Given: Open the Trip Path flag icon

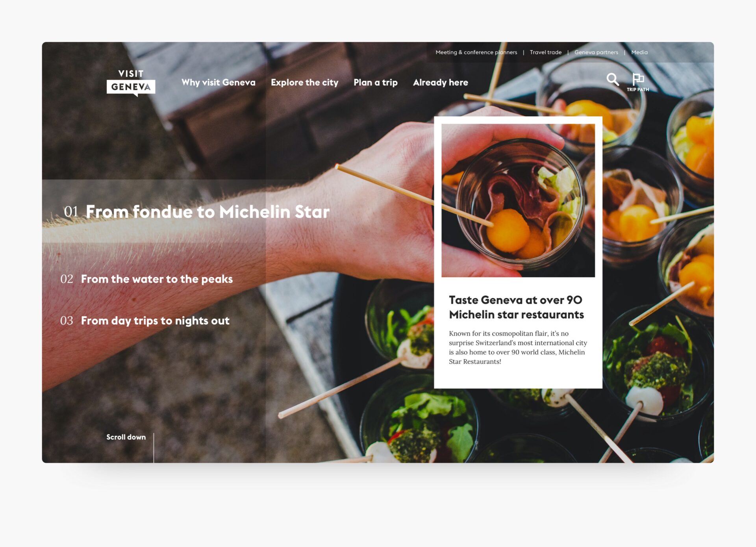Looking at the screenshot, I should pos(638,82).
